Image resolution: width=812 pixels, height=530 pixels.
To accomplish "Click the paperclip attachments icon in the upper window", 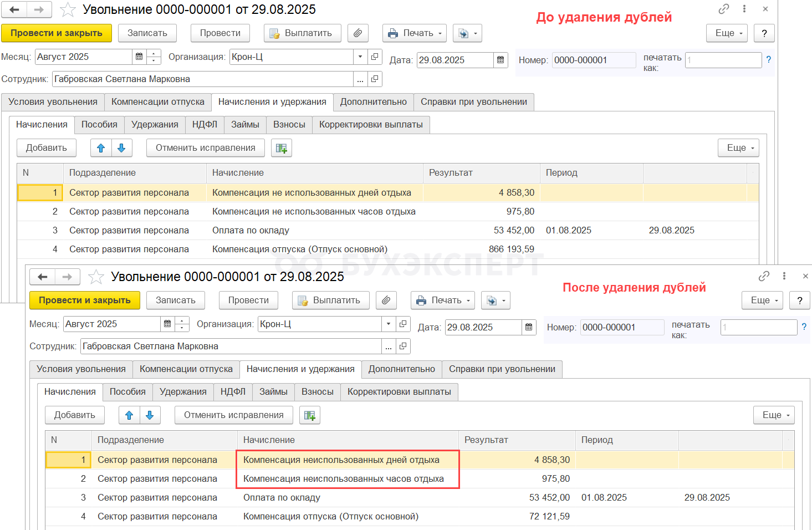I will pyautogui.click(x=358, y=33).
